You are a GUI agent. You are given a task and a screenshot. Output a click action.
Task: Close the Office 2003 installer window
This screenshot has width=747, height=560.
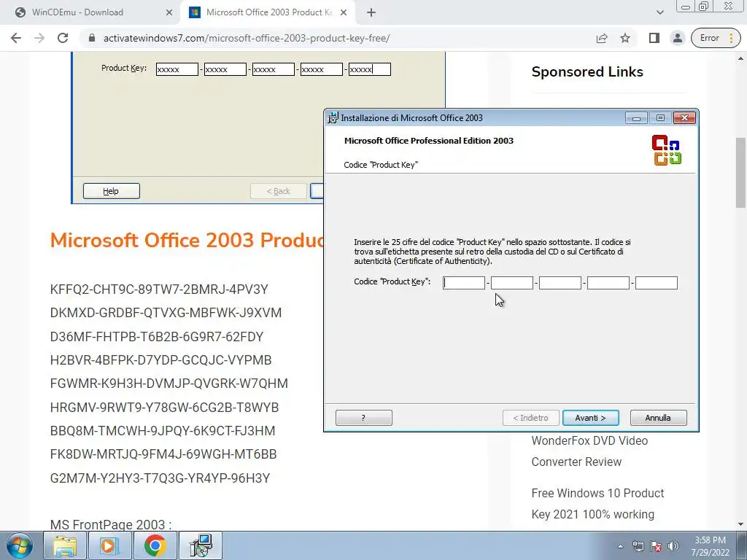pos(684,117)
